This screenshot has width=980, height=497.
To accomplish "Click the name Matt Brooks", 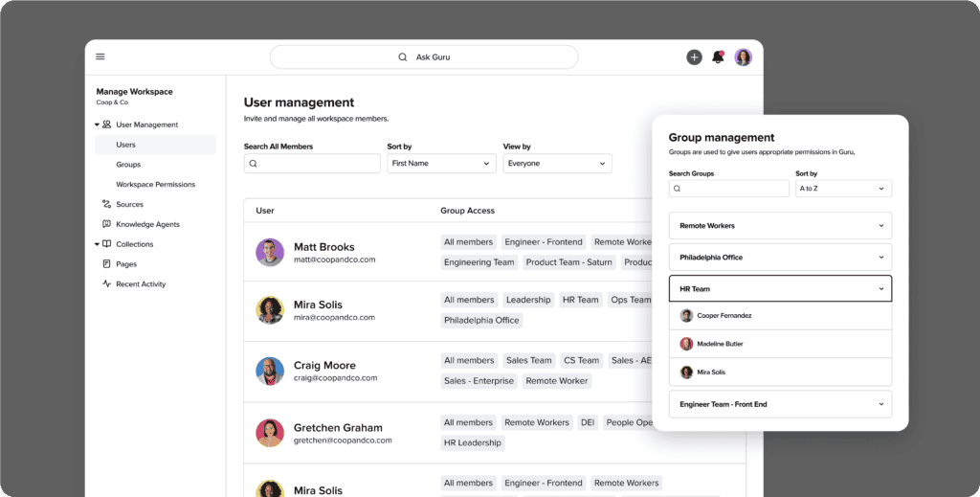I will coord(323,247).
